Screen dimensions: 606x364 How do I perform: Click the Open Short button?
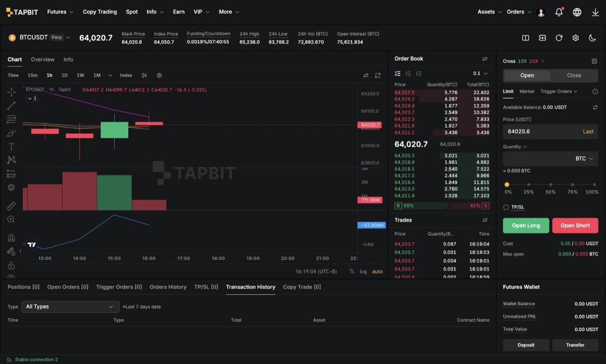575,226
